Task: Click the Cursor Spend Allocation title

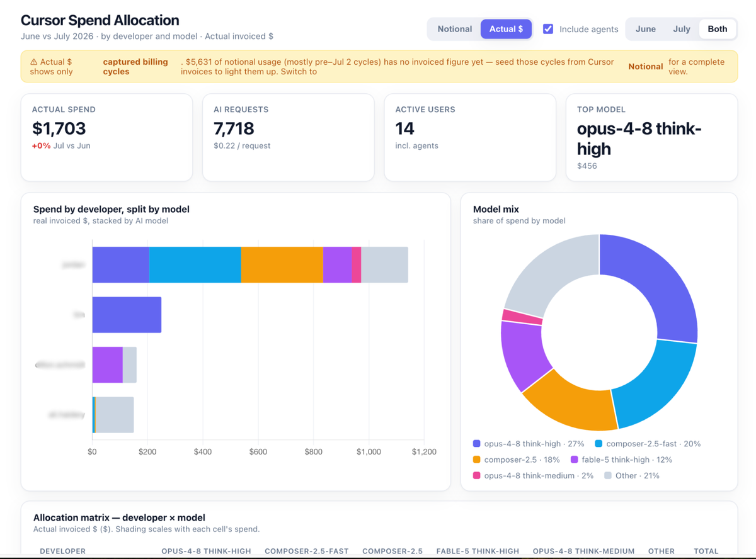Action: coord(100,20)
